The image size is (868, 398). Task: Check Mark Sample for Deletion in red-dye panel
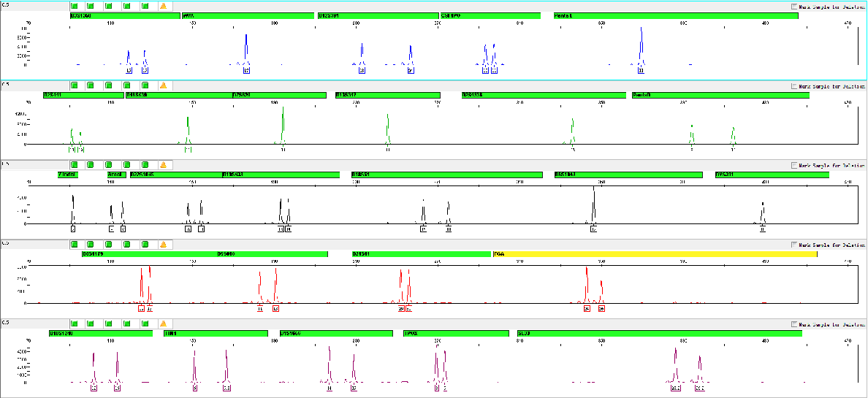coord(795,245)
